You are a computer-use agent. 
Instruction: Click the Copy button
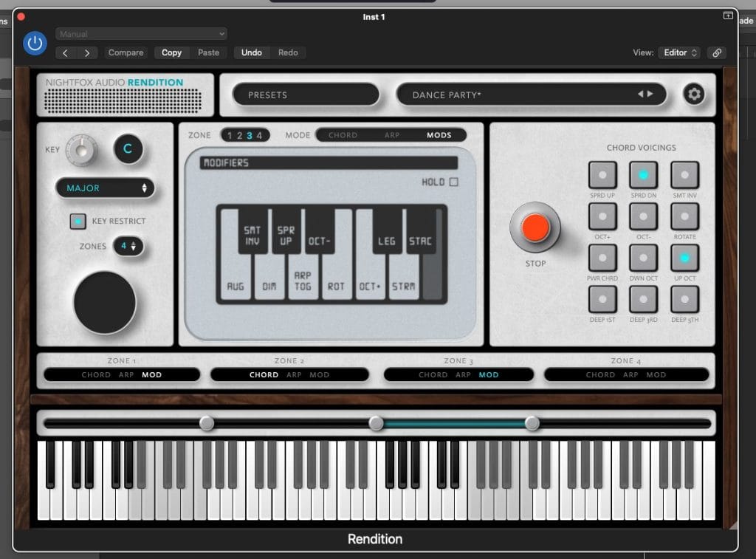pos(171,52)
